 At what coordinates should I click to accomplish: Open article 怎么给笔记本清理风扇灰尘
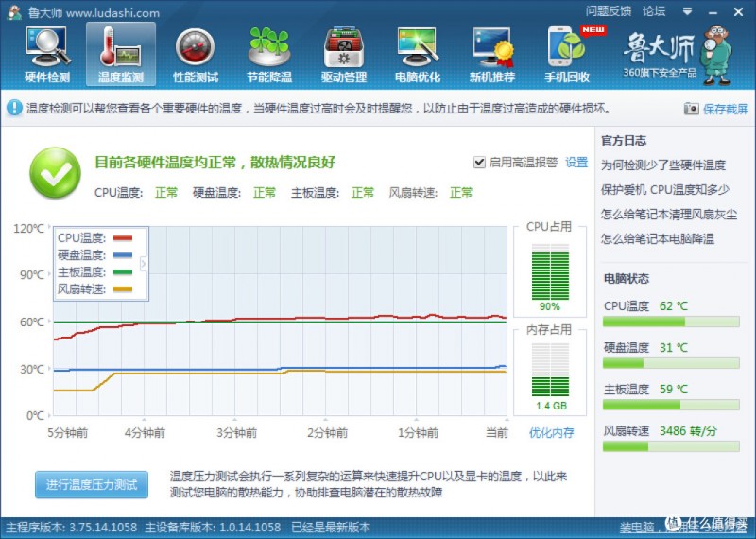(x=669, y=215)
